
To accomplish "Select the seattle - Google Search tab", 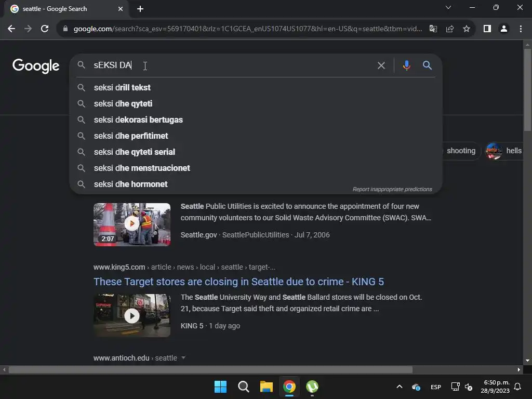I will click(x=66, y=9).
